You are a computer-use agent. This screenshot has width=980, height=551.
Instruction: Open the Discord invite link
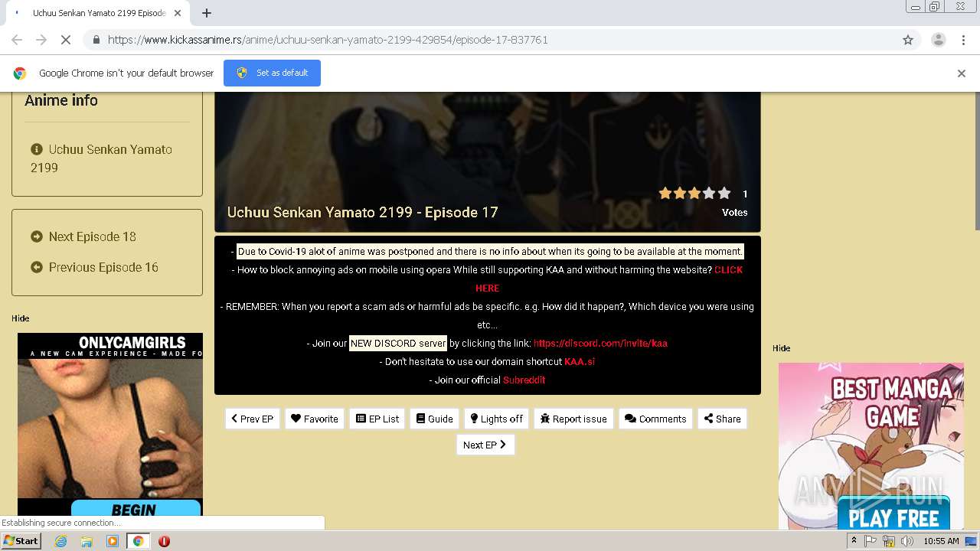[x=600, y=343]
